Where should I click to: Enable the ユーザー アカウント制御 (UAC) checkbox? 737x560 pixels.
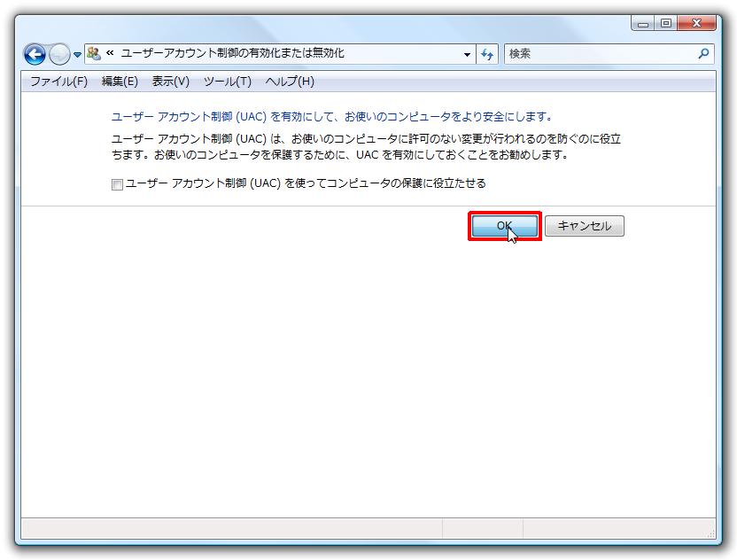117,184
